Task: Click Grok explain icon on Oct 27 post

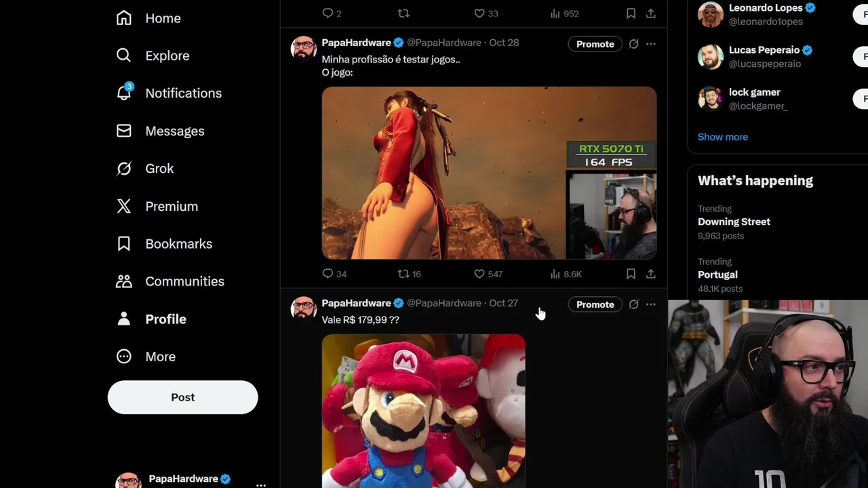Action: (633, 304)
